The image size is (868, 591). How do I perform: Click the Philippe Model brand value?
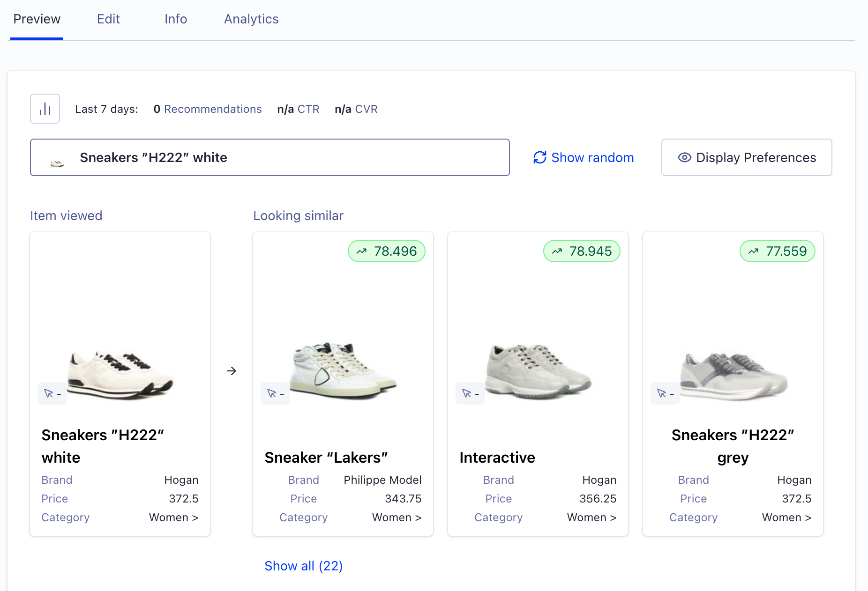point(382,480)
